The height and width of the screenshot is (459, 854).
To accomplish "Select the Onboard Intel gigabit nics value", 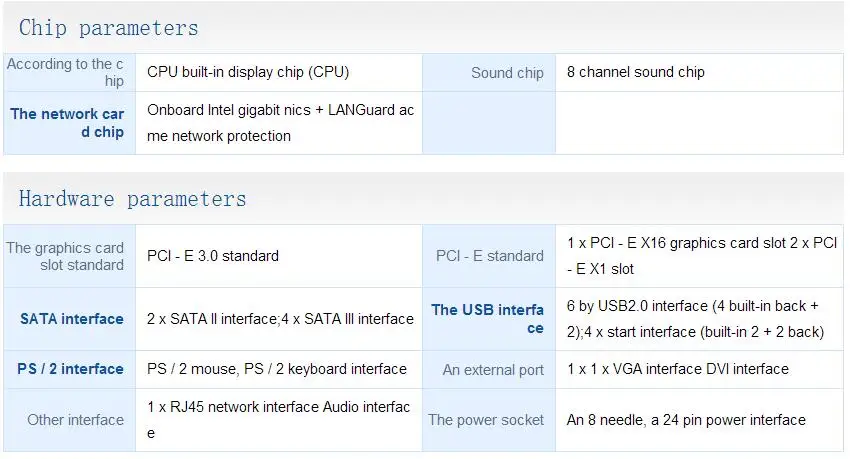I will pos(280,123).
